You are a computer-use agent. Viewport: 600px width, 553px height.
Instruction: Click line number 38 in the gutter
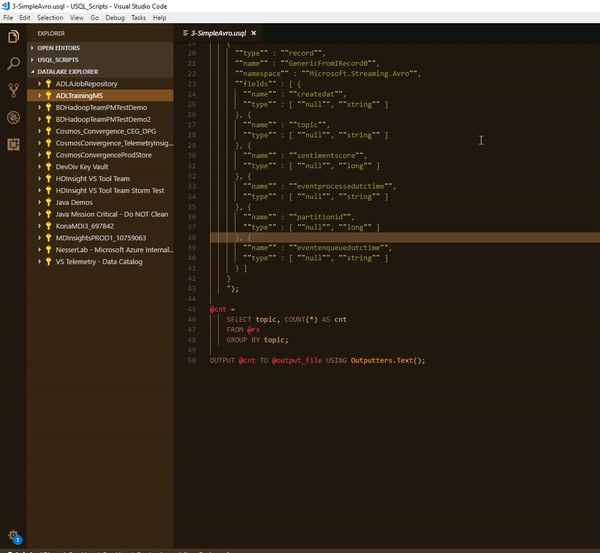click(192, 238)
